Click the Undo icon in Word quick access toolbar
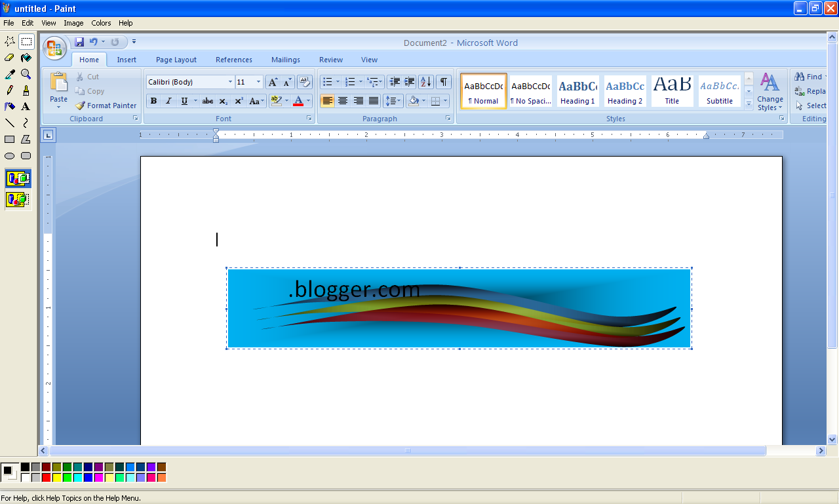Viewport: 839px width, 504px height. (93, 42)
